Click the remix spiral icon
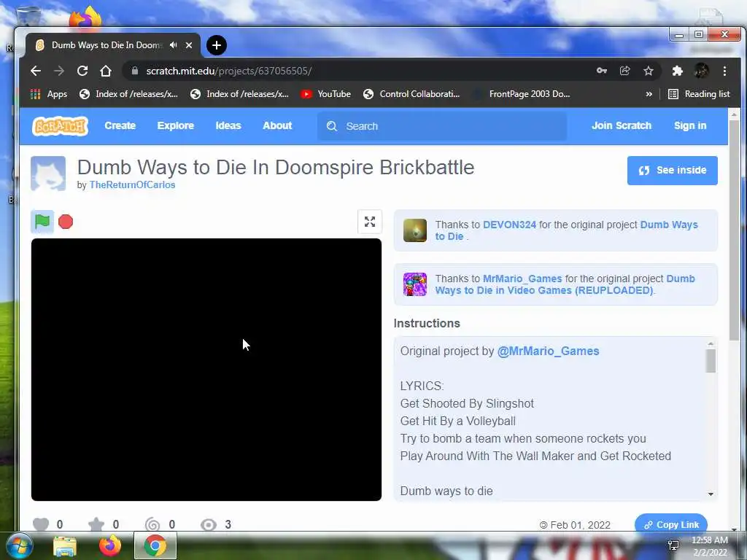Viewport: 747px width, 560px height. (x=152, y=524)
